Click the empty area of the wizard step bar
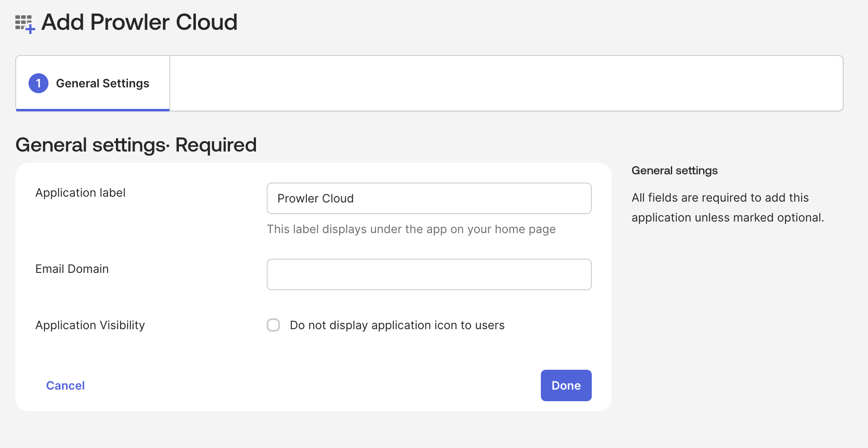Viewport: 868px width, 448px height. [x=506, y=83]
